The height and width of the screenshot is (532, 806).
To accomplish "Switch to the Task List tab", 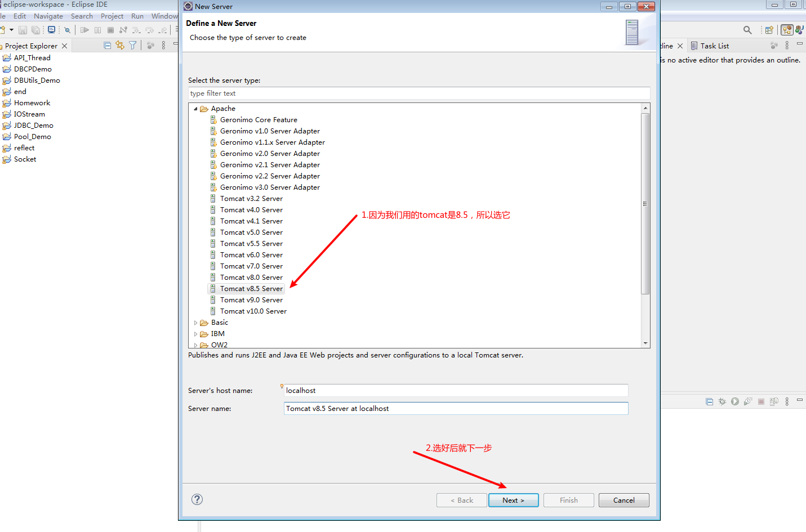I will (x=710, y=46).
